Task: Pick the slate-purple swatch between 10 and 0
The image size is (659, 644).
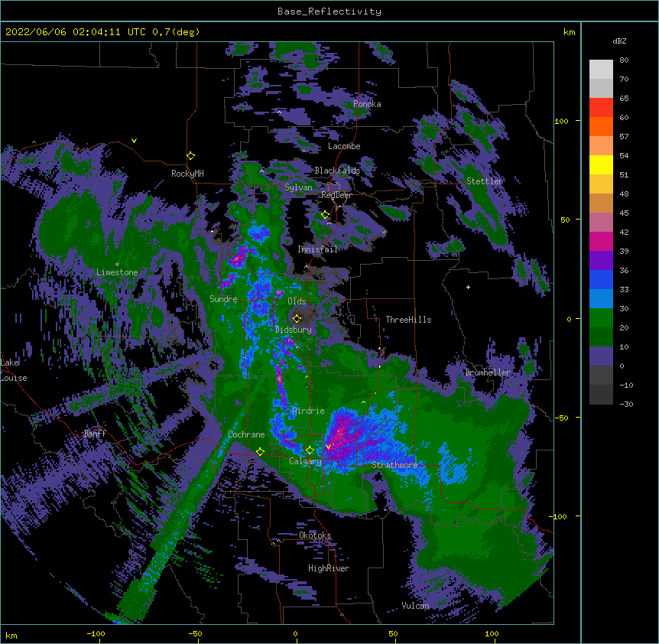Action: (x=601, y=356)
